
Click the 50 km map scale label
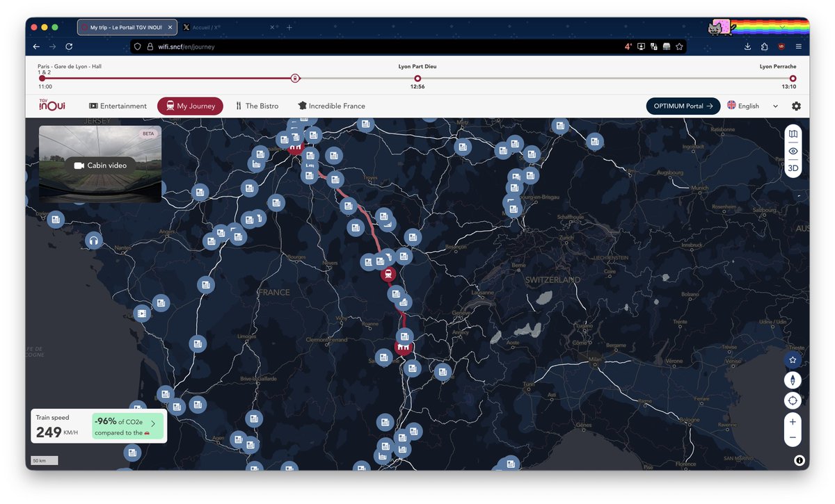point(44,460)
